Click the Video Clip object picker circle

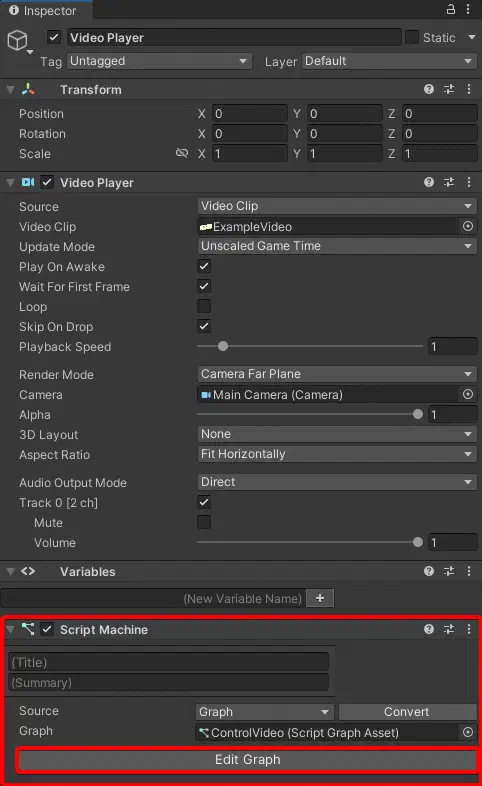pos(467,226)
